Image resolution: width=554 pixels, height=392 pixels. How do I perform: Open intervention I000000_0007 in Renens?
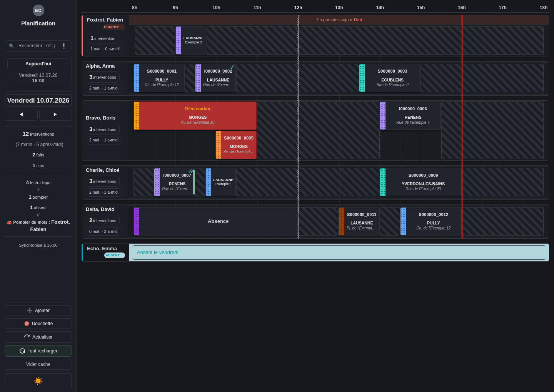tap(174, 182)
